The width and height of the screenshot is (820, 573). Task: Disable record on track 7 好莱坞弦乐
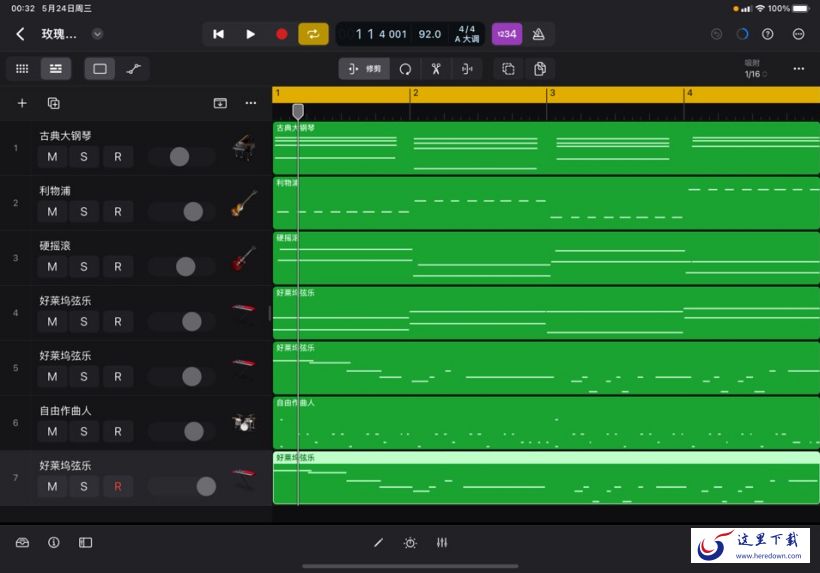(x=118, y=486)
